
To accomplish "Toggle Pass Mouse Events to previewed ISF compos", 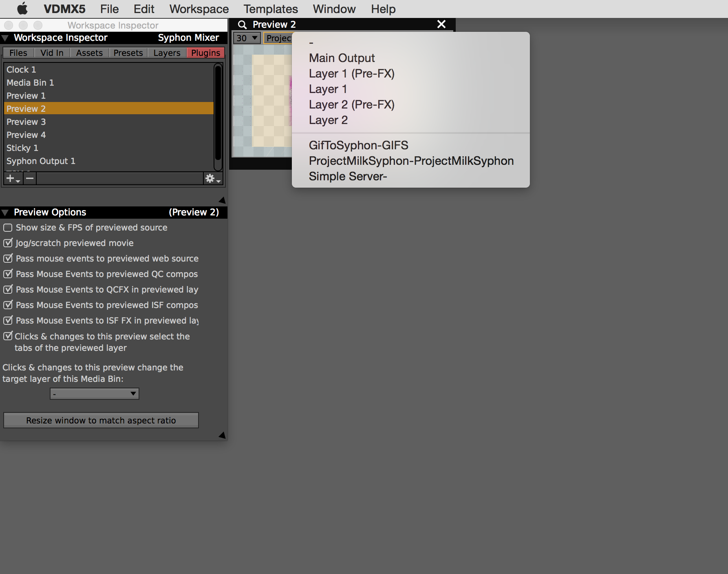I will [x=8, y=305].
